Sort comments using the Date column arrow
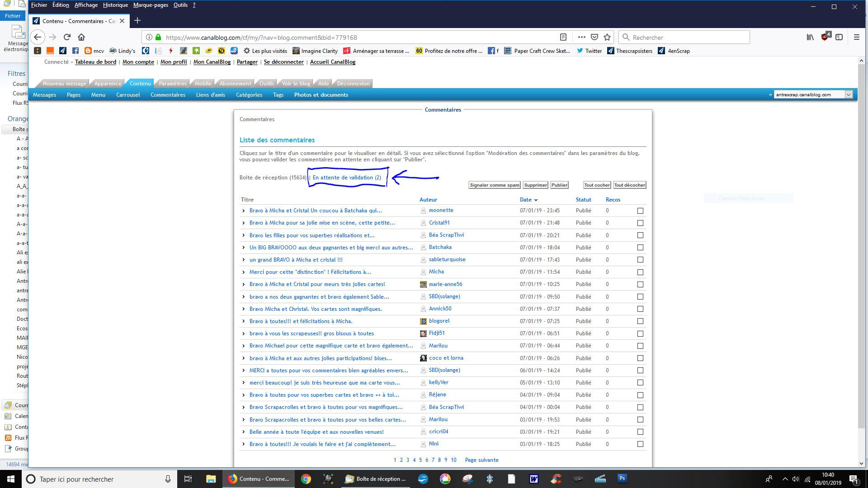Image resolution: width=868 pixels, height=488 pixels. click(536, 200)
